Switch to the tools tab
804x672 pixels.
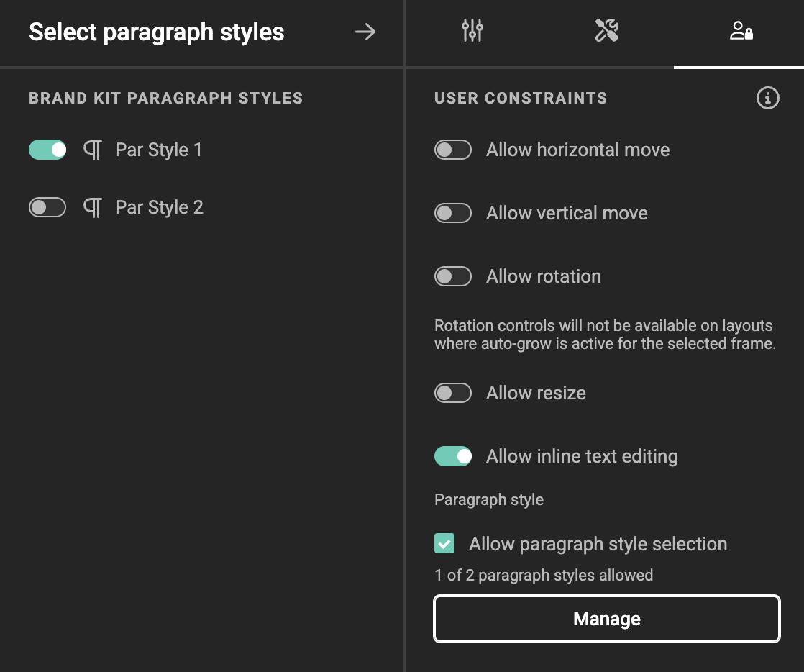608,30
